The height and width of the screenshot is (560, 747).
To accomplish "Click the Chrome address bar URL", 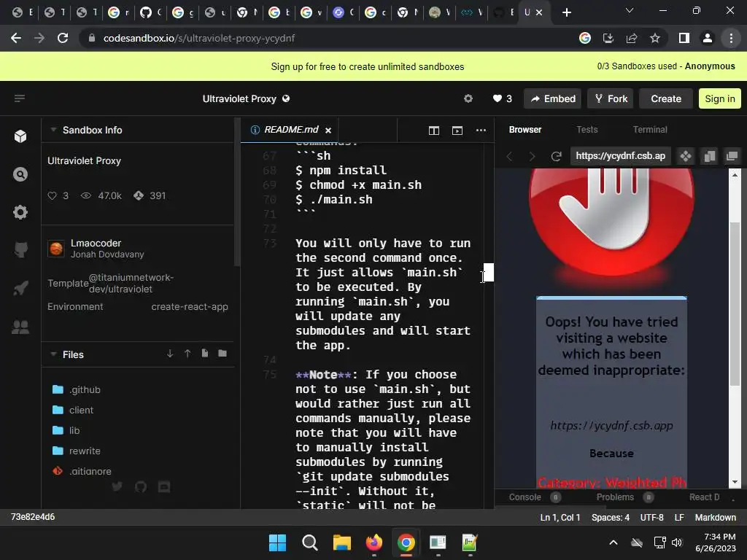I will click(x=198, y=38).
